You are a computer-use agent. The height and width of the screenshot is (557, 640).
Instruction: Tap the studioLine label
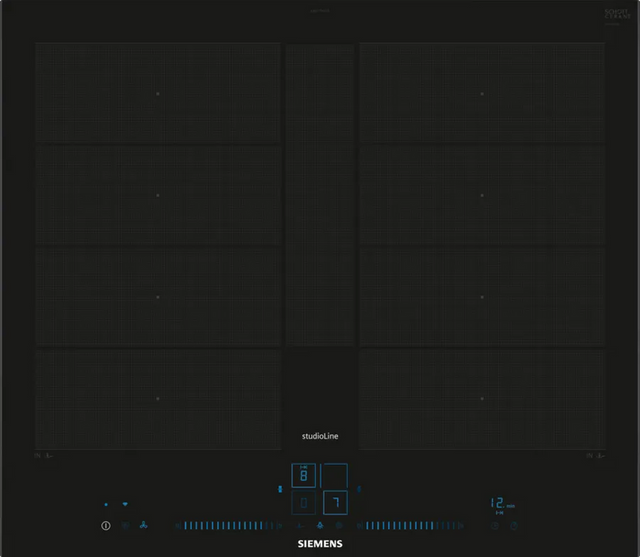coord(320,435)
